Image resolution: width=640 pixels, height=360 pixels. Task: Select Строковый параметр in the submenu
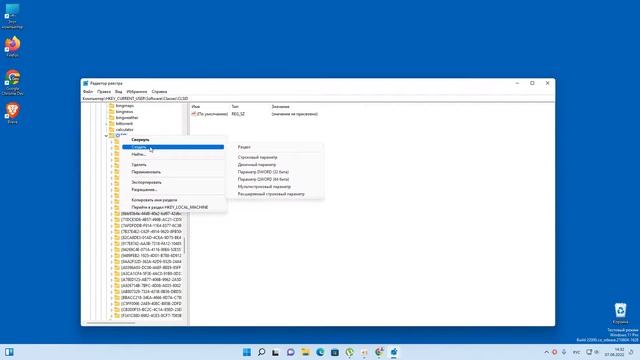[x=275, y=157]
